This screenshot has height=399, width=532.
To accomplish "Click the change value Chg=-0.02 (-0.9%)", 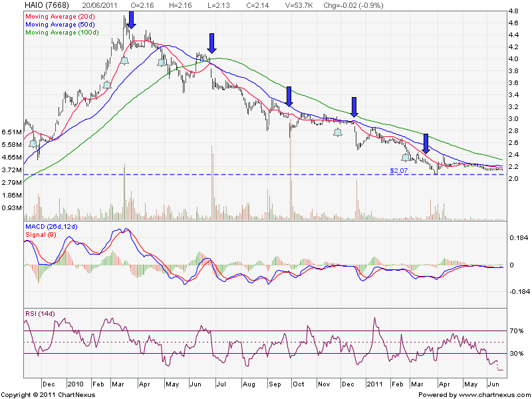I will click(x=353, y=5).
